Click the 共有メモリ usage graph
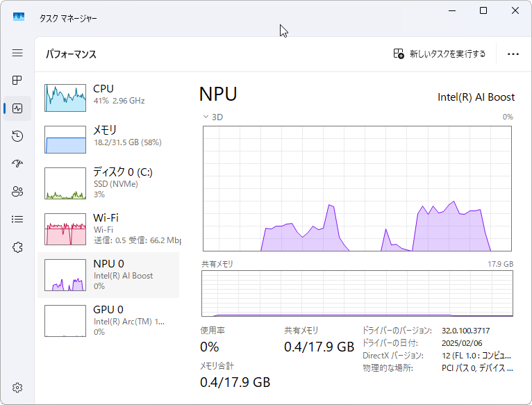The image size is (532, 405). pos(357,293)
